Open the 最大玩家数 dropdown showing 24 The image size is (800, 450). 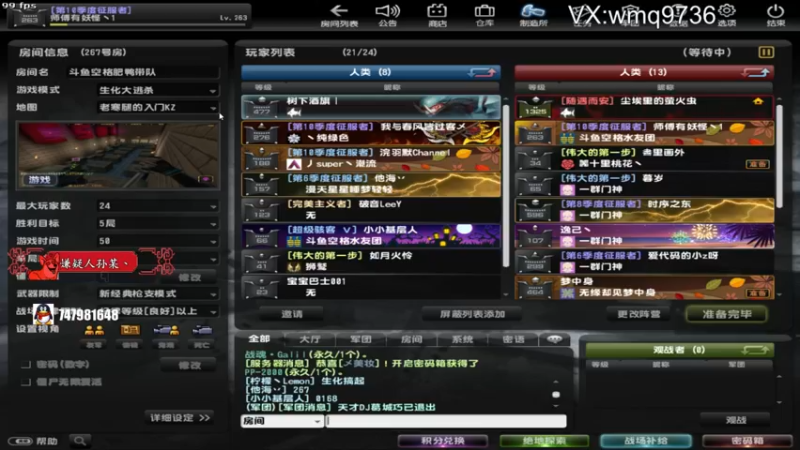[158, 206]
